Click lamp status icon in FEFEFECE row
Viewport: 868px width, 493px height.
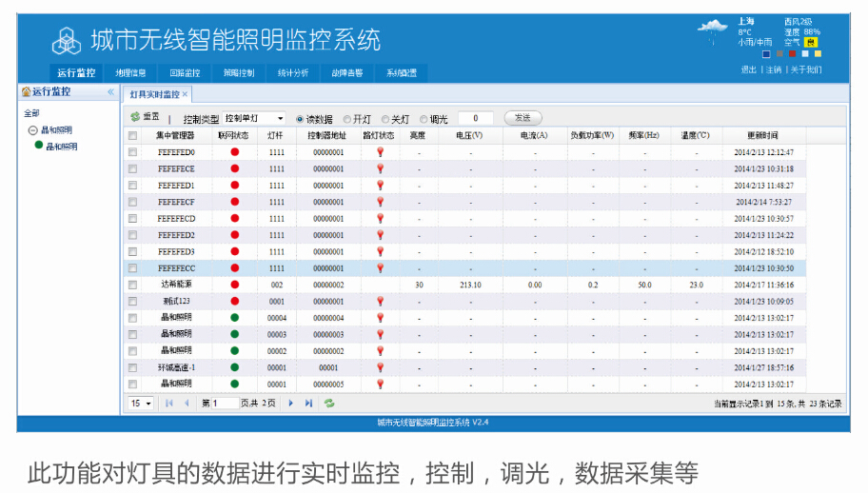[x=381, y=168]
